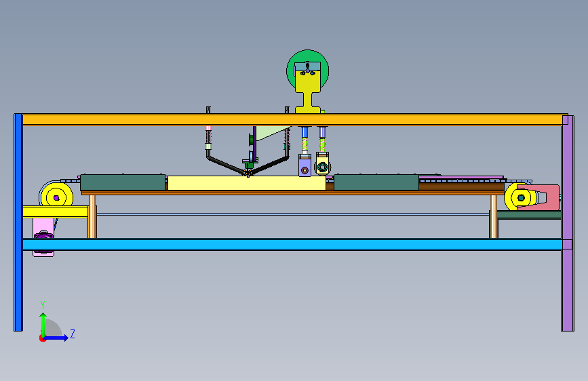Select the left dark green block
The height and width of the screenshot is (381, 588).
coord(123,182)
